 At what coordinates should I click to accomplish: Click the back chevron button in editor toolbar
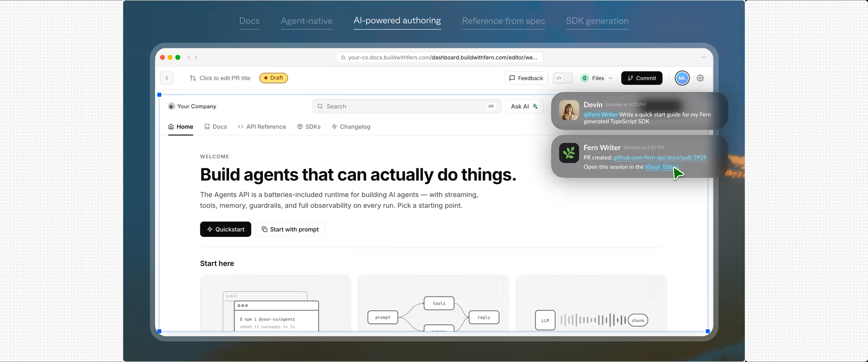pos(167,78)
